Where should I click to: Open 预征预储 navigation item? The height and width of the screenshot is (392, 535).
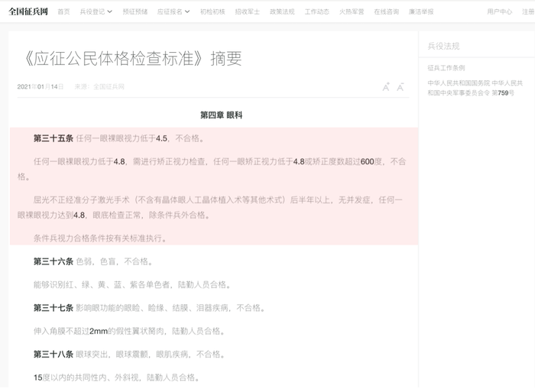(135, 11)
